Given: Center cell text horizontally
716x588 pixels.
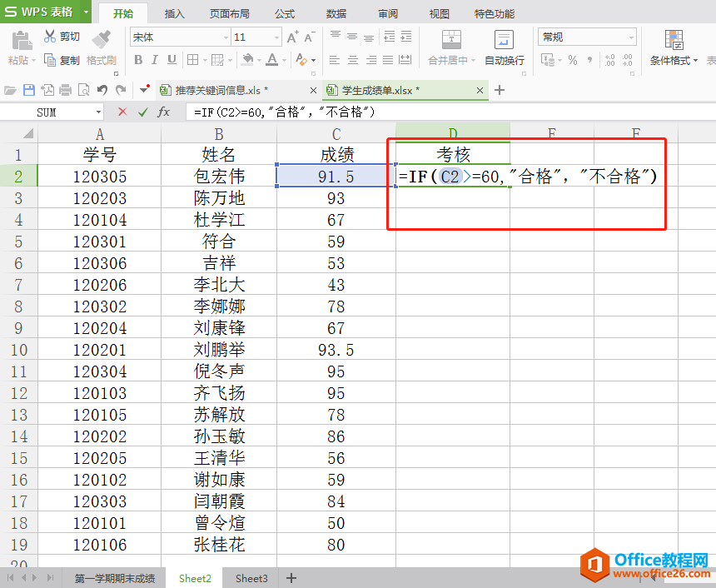Looking at the screenshot, I should pos(352,60).
